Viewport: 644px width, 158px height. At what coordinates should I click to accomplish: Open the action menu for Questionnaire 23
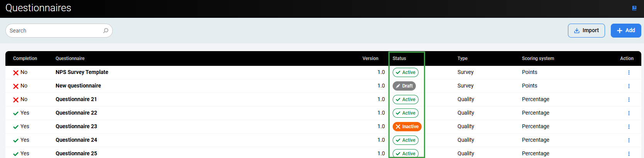coord(629,127)
